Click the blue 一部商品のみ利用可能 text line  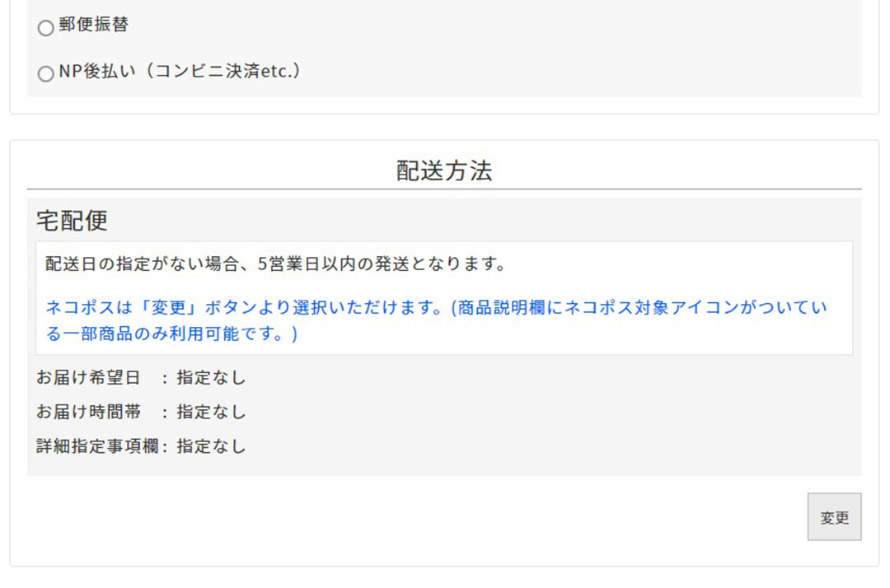tap(171, 334)
